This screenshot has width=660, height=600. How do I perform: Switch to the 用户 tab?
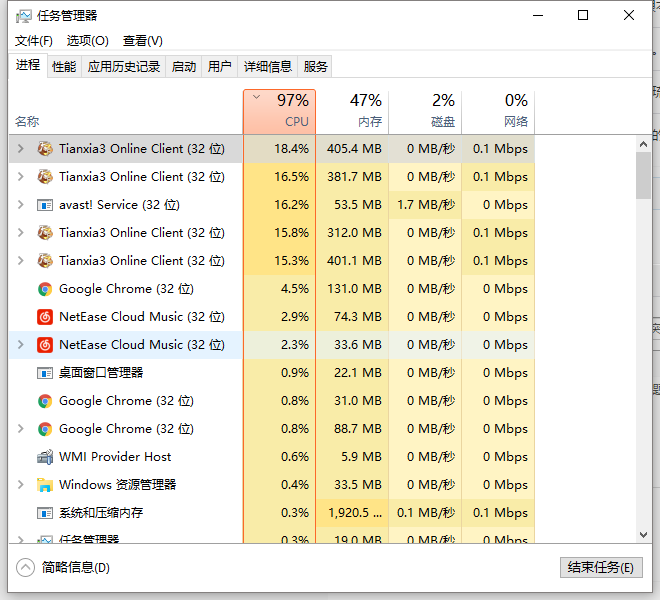point(219,67)
